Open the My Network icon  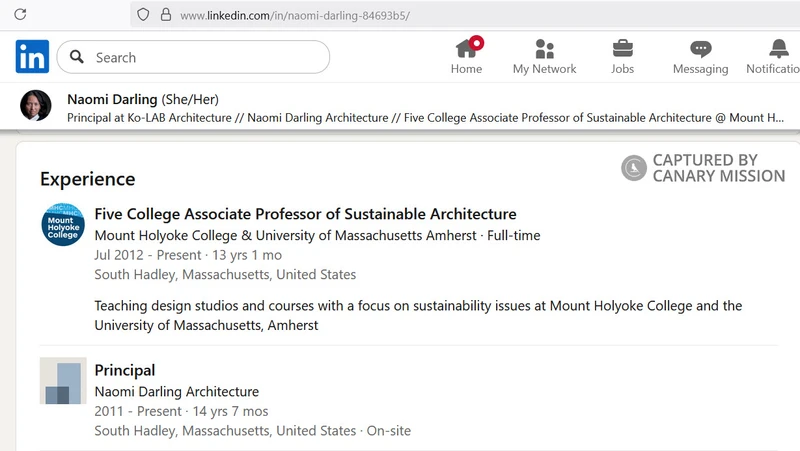[x=544, y=48]
